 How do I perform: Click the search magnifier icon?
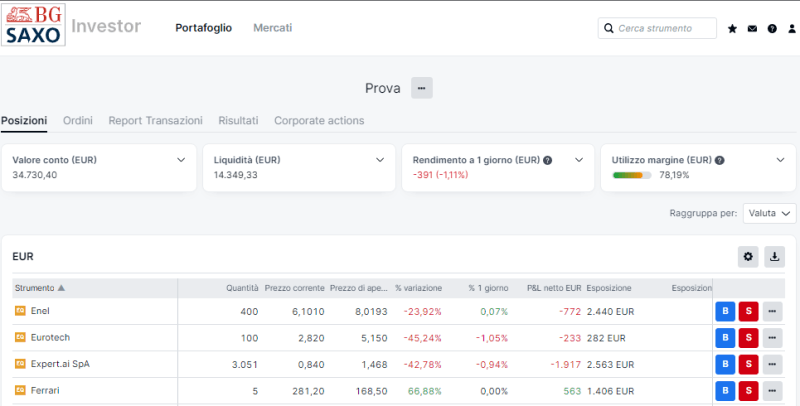pos(609,29)
